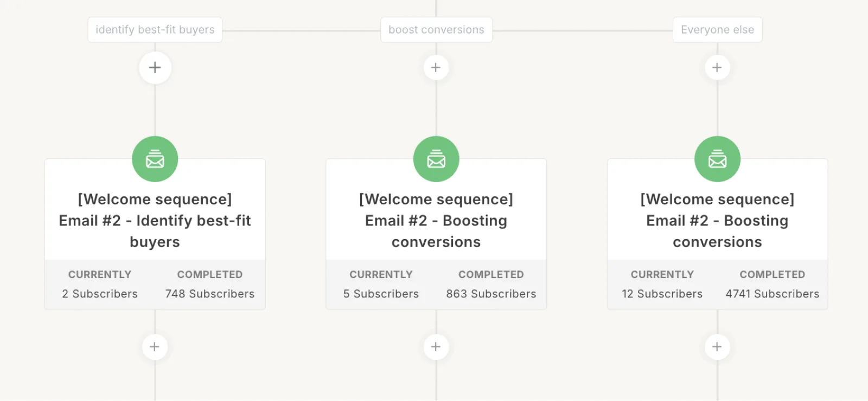Click the 12 Subscribers currently stat
868x401 pixels.
662,294
